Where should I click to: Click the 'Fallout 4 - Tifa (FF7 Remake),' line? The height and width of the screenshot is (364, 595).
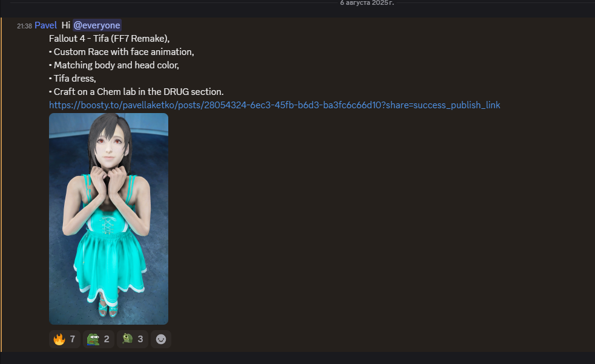[110, 39]
